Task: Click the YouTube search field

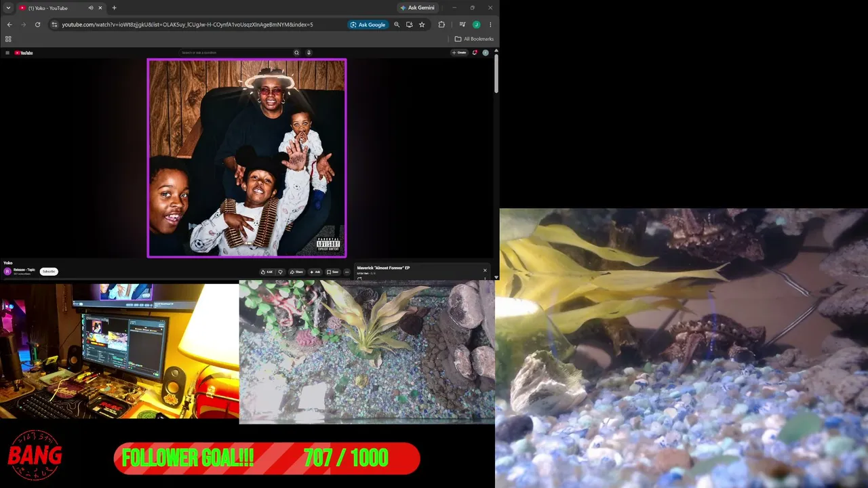Action: point(235,52)
